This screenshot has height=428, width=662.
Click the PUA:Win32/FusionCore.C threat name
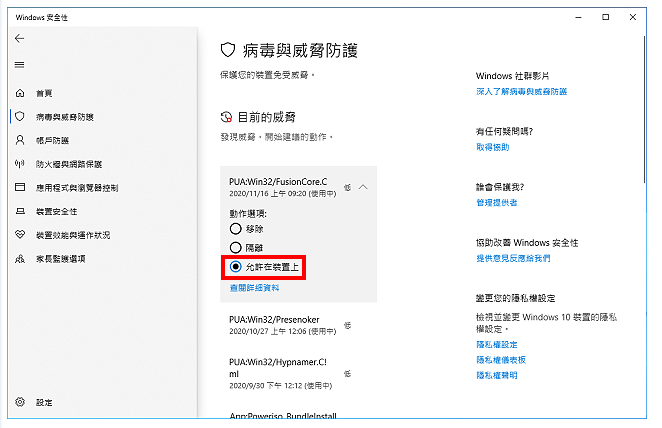pos(278,182)
